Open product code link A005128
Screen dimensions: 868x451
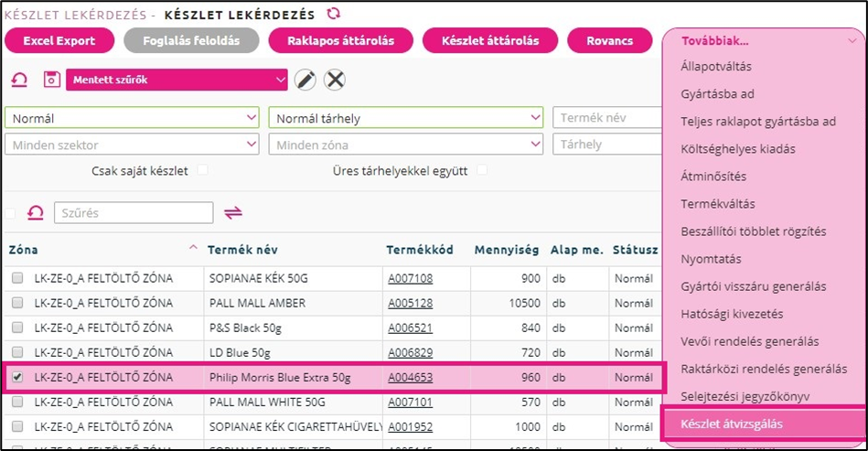coord(410,303)
